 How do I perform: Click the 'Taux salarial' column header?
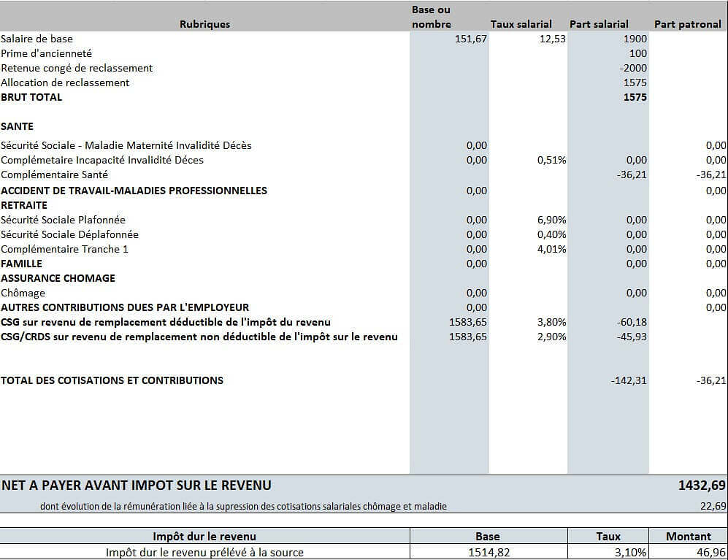click(521, 24)
